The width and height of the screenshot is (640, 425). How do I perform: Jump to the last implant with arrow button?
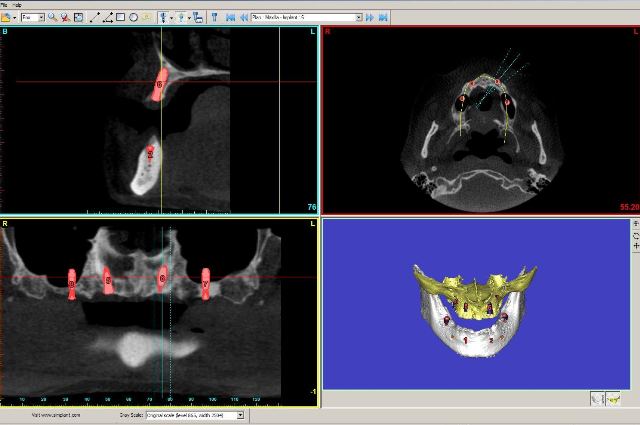pos(381,17)
